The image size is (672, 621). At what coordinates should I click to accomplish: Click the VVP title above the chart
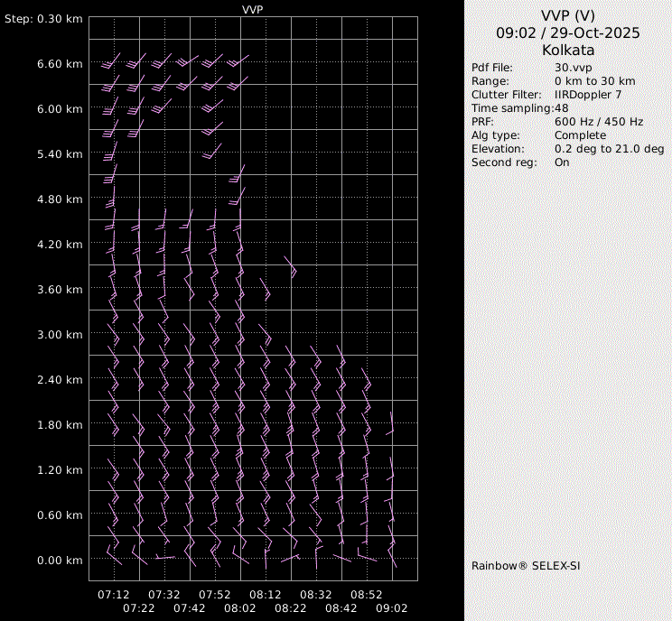pos(253,9)
